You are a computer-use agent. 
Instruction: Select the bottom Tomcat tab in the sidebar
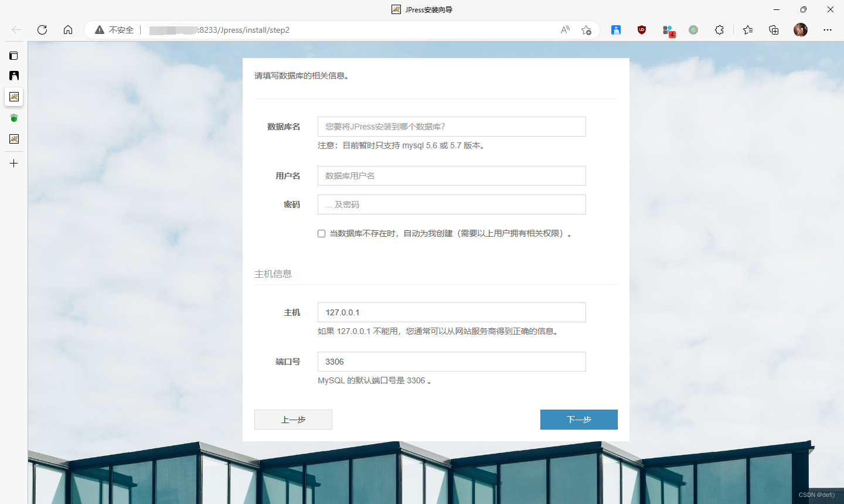pos(13,139)
